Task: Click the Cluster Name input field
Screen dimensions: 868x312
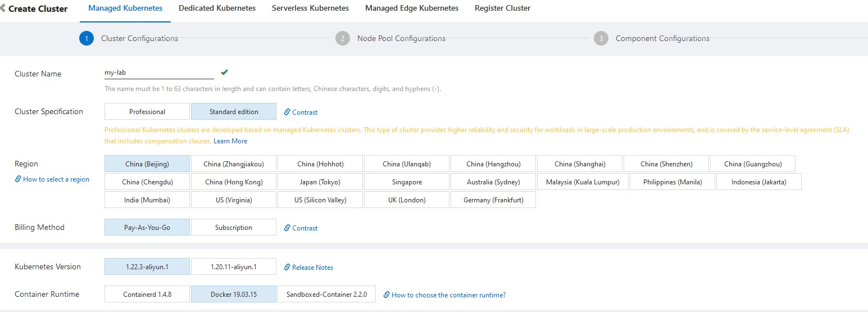Action: click(158, 73)
